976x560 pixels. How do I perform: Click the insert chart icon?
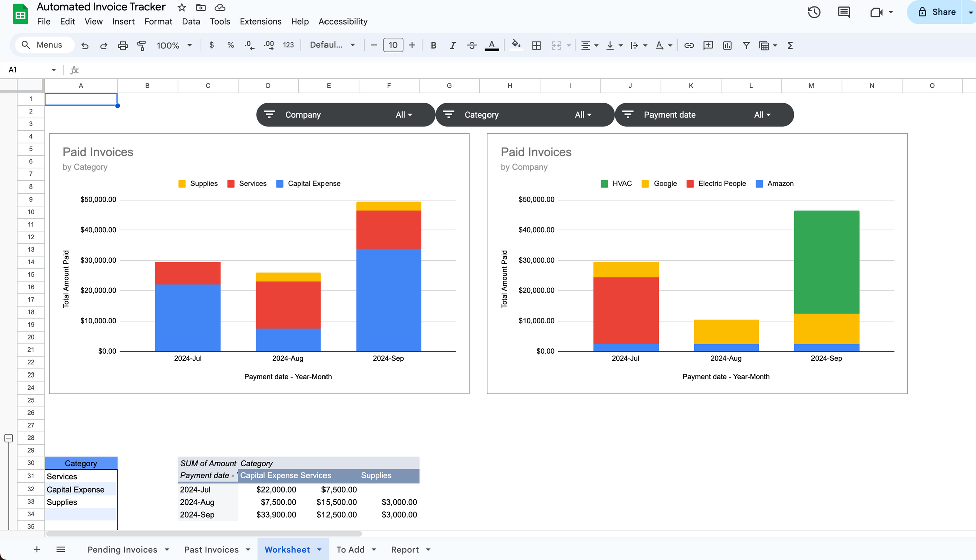pos(727,45)
